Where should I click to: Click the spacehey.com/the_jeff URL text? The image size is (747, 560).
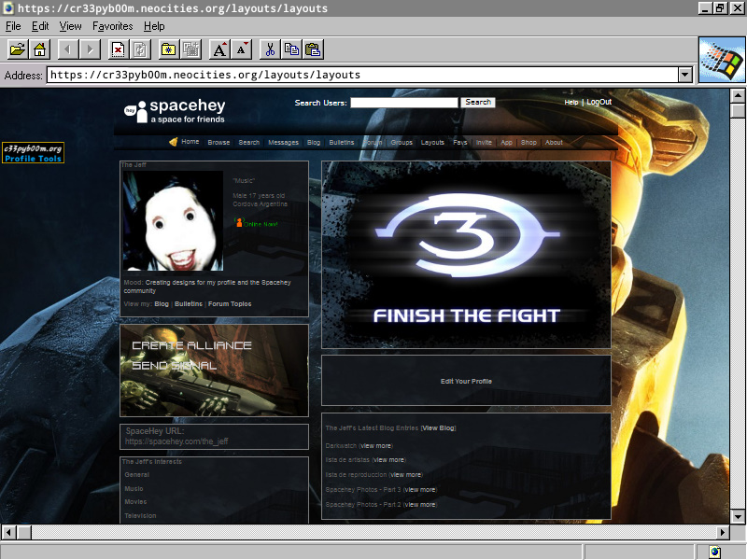[x=176, y=441]
